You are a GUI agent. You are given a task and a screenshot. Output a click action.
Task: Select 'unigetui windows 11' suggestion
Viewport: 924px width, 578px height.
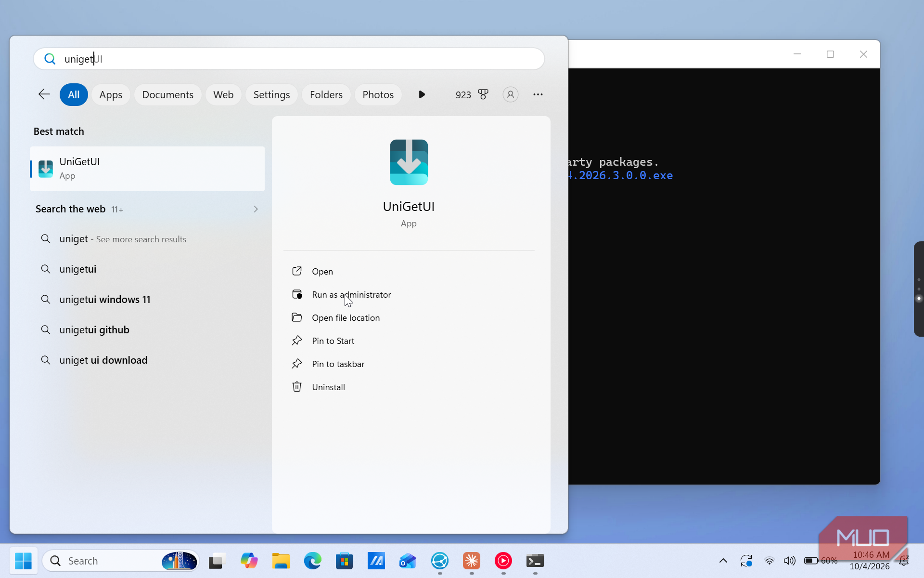pos(147,300)
